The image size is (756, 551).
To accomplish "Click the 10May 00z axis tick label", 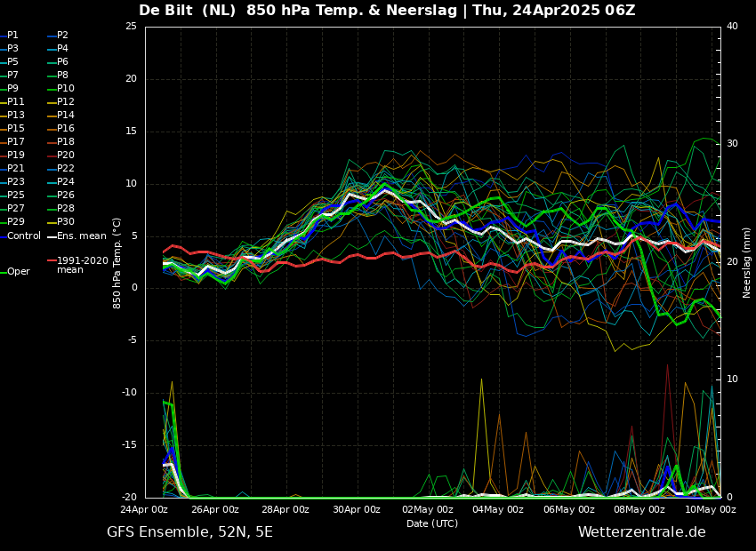I will (x=711, y=509).
